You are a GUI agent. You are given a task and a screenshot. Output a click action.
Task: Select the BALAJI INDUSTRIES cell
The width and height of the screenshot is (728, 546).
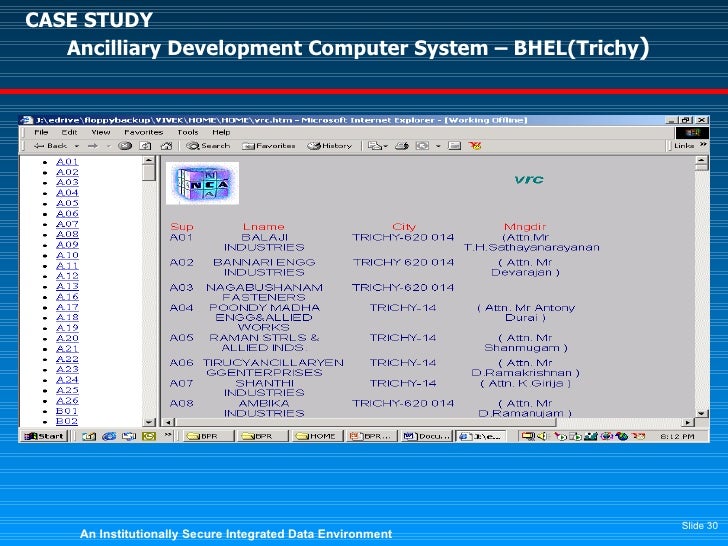pyautogui.click(x=264, y=242)
